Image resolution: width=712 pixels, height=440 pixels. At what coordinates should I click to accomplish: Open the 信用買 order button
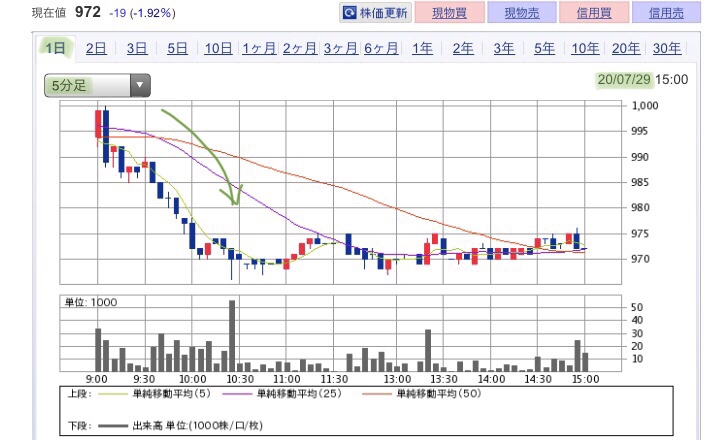(594, 13)
